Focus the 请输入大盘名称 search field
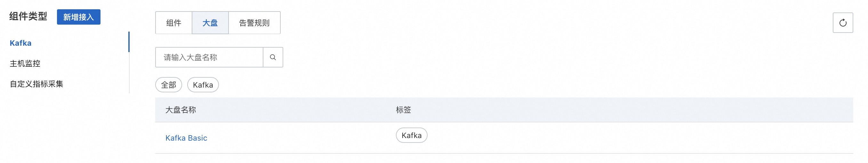Viewport: 868px width, 163px height. coord(209,57)
